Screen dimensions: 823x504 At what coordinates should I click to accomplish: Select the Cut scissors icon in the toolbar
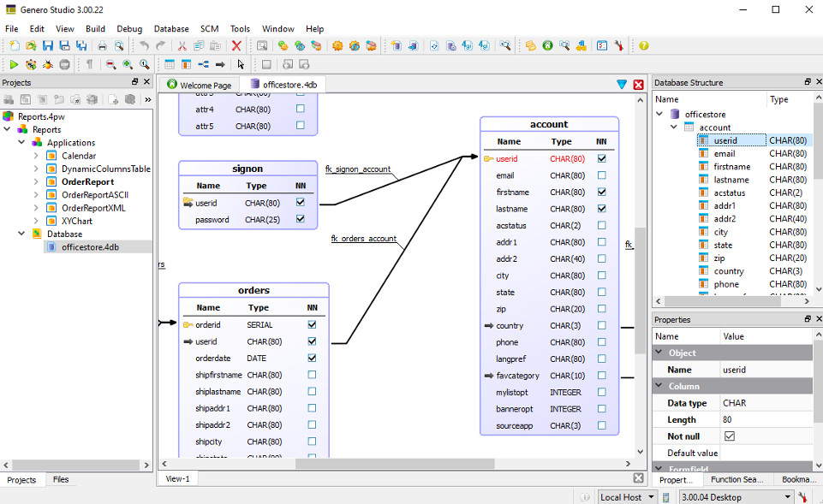click(182, 45)
